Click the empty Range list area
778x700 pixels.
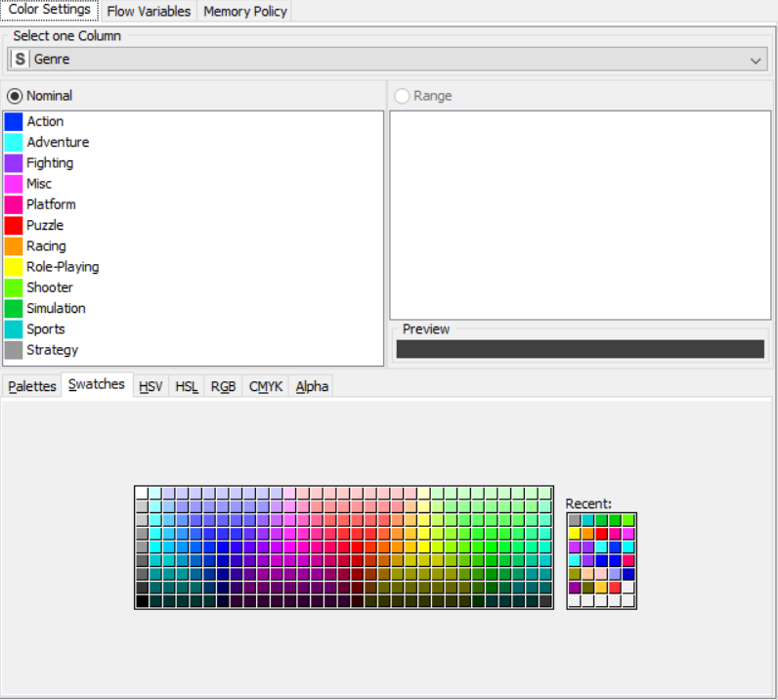coord(580,215)
